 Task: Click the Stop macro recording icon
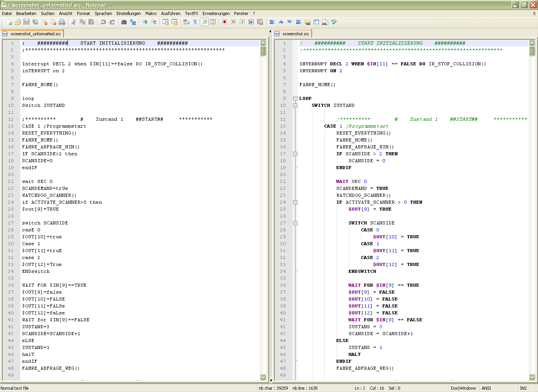point(233,22)
